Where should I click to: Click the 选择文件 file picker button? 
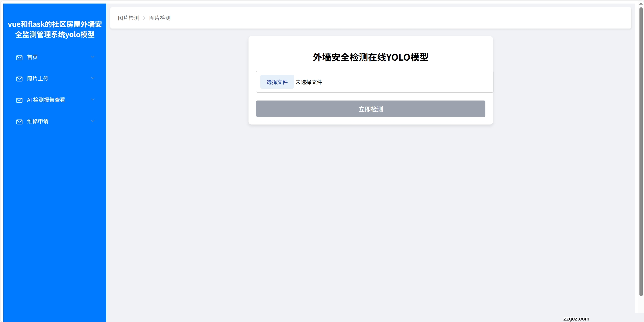(x=277, y=82)
